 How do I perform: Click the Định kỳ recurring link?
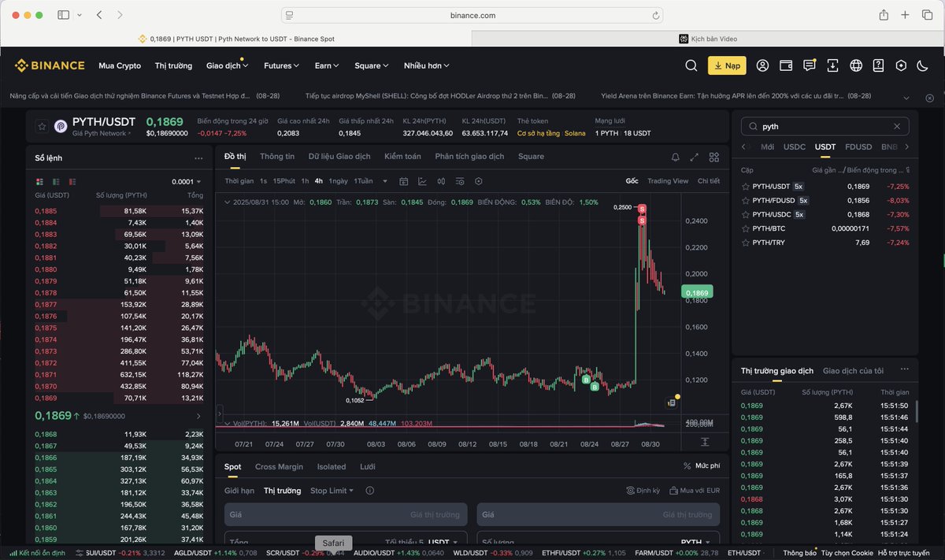click(x=643, y=491)
